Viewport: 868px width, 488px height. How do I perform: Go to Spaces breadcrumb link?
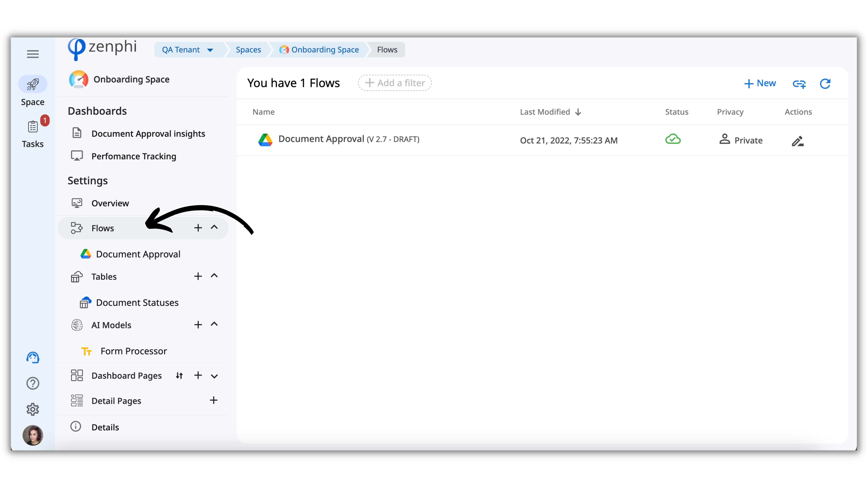click(248, 50)
